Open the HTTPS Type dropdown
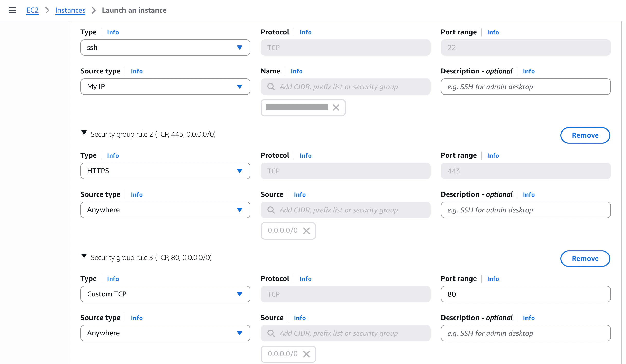The width and height of the screenshot is (626, 364). coord(165,171)
